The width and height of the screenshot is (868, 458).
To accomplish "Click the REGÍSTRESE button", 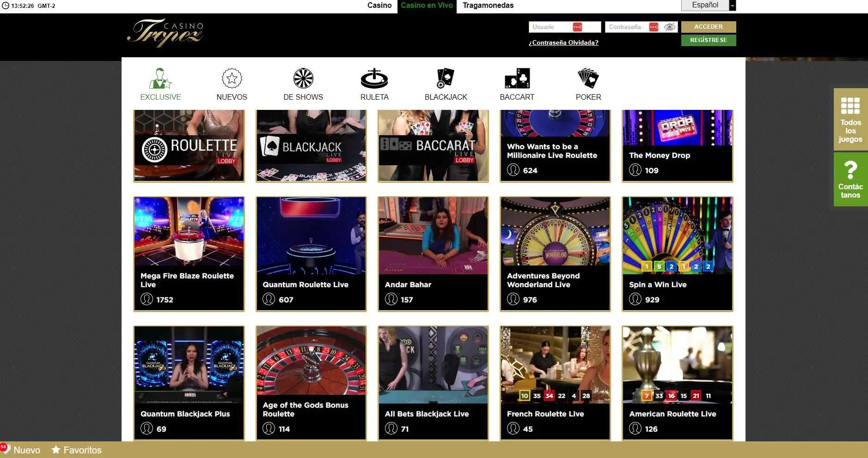I will (708, 40).
